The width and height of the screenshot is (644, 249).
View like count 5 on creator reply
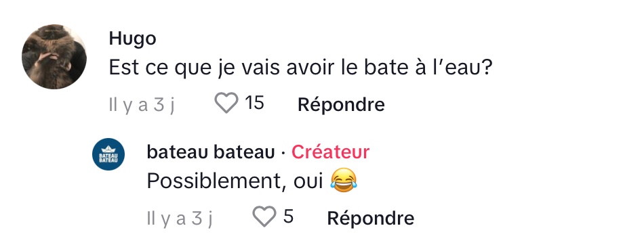pos(288,216)
